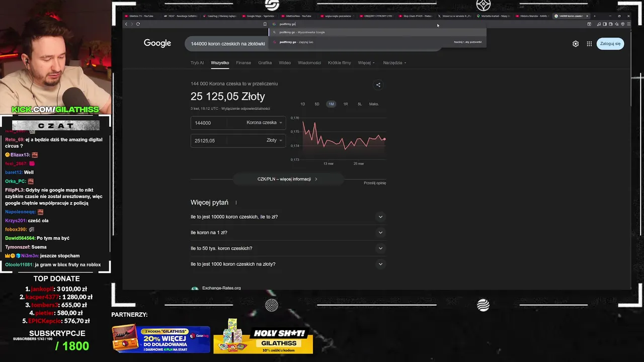The width and height of the screenshot is (644, 362).
Task: Click the share icon on currency card
Action: tap(378, 85)
